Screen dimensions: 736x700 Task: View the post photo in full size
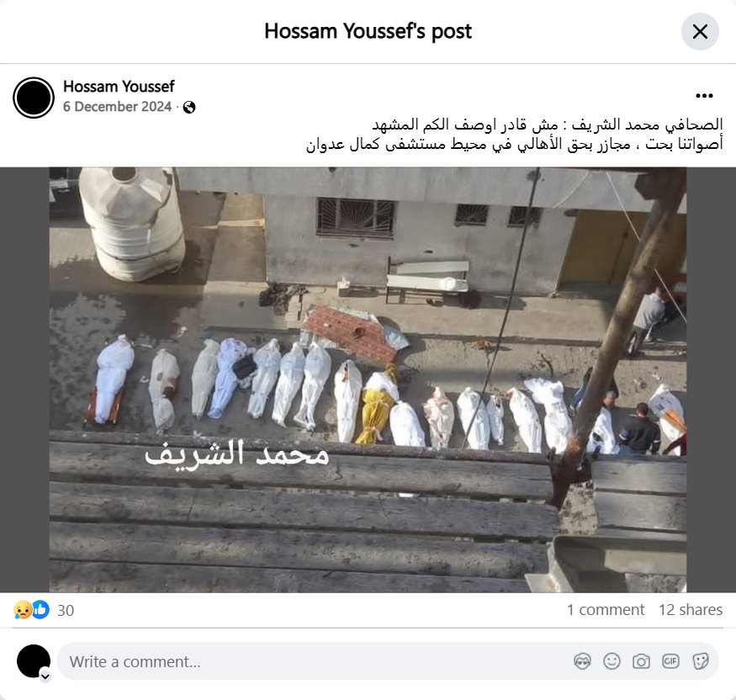tap(368, 379)
